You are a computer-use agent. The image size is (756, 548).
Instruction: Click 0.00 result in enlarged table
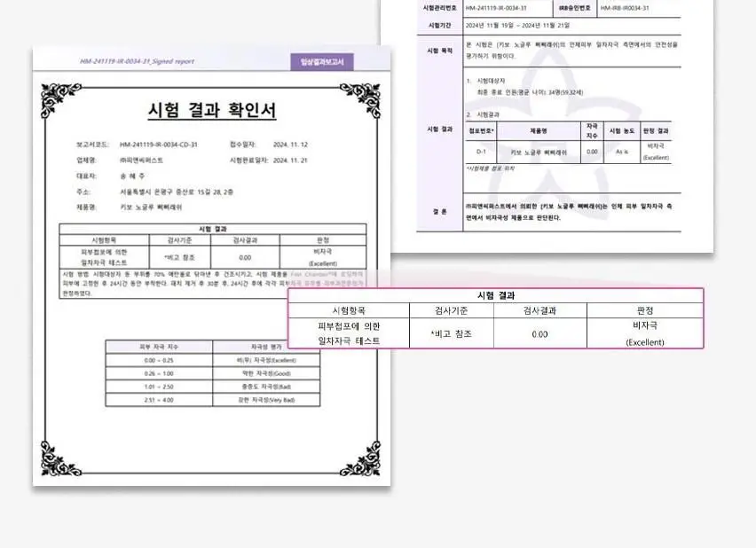tap(539, 334)
